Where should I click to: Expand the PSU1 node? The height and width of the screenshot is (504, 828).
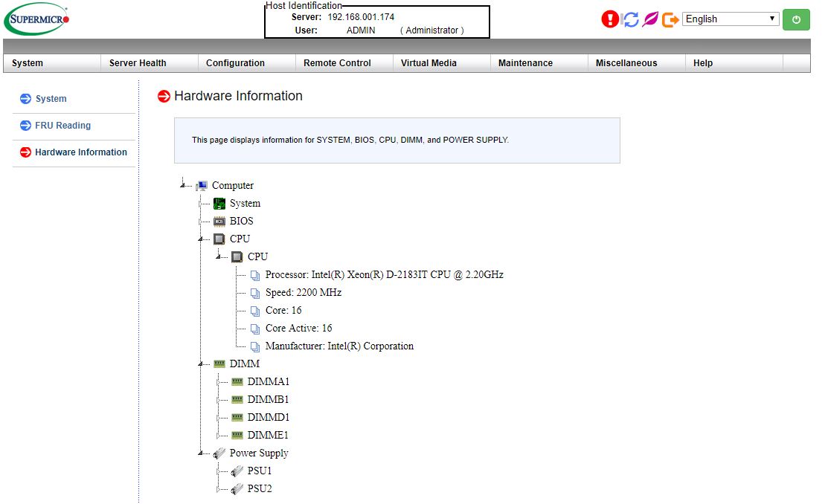[219, 471]
